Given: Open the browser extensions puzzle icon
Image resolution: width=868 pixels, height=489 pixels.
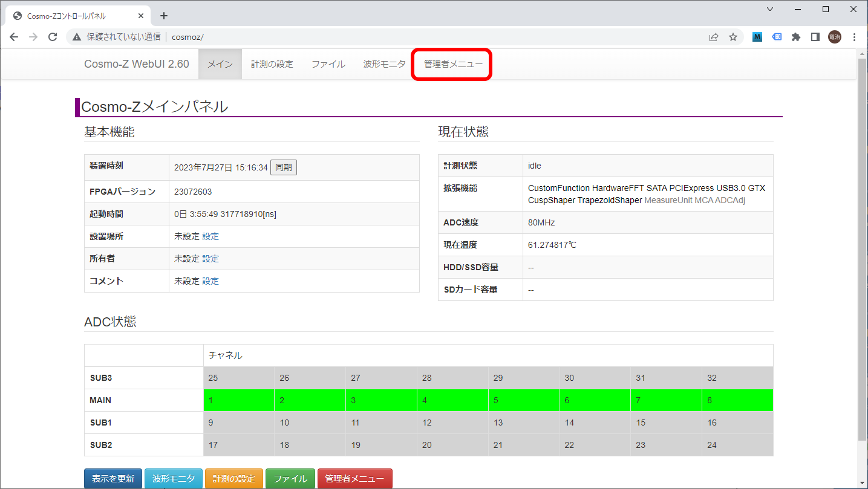Looking at the screenshot, I should (796, 37).
